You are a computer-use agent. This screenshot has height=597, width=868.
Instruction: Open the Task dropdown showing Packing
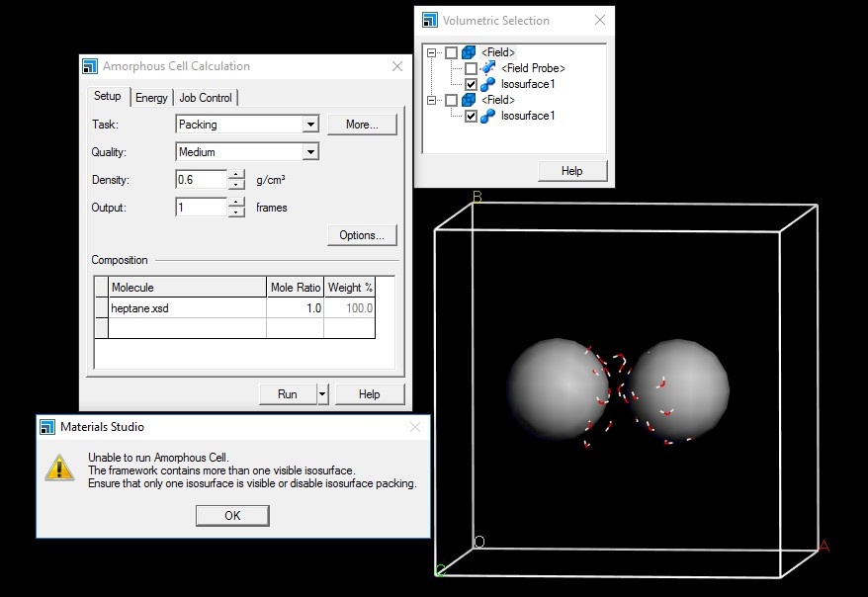point(310,124)
